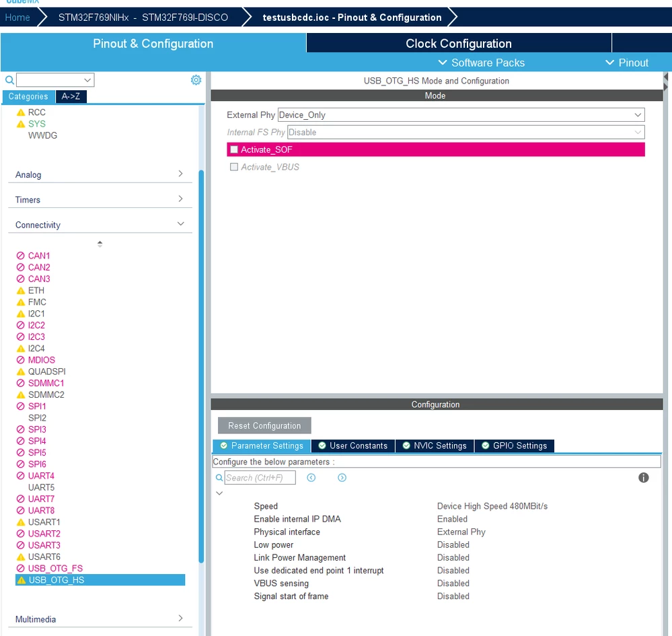Click the Enable internal IP DMA value
Viewport: 672px width, 636px height.
click(x=452, y=519)
